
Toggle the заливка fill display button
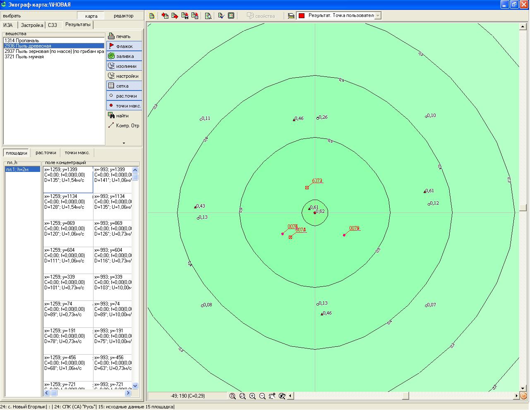click(124, 56)
